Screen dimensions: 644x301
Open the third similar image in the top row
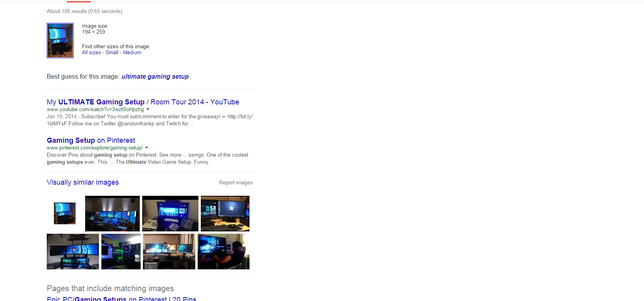[x=170, y=214]
